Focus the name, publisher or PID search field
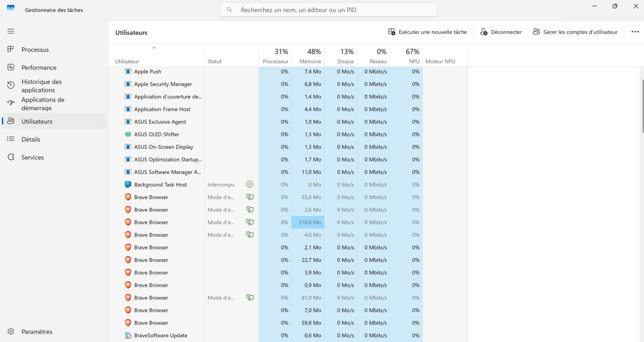The height and width of the screenshot is (342, 644). 329,10
